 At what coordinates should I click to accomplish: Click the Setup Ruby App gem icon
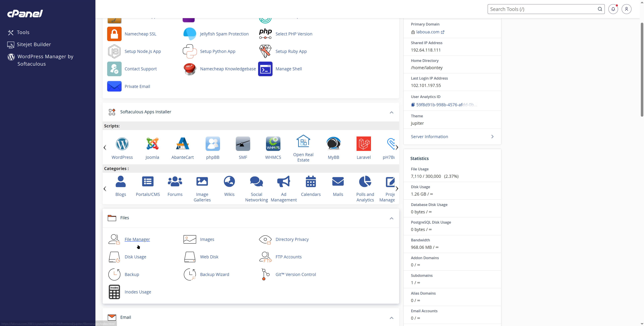(265, 51)
